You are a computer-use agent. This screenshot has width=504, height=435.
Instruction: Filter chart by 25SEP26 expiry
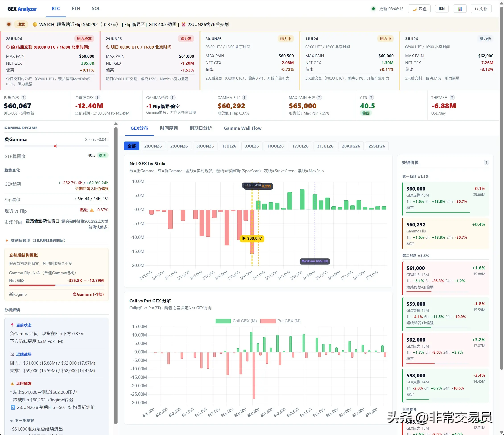(376, 146)
